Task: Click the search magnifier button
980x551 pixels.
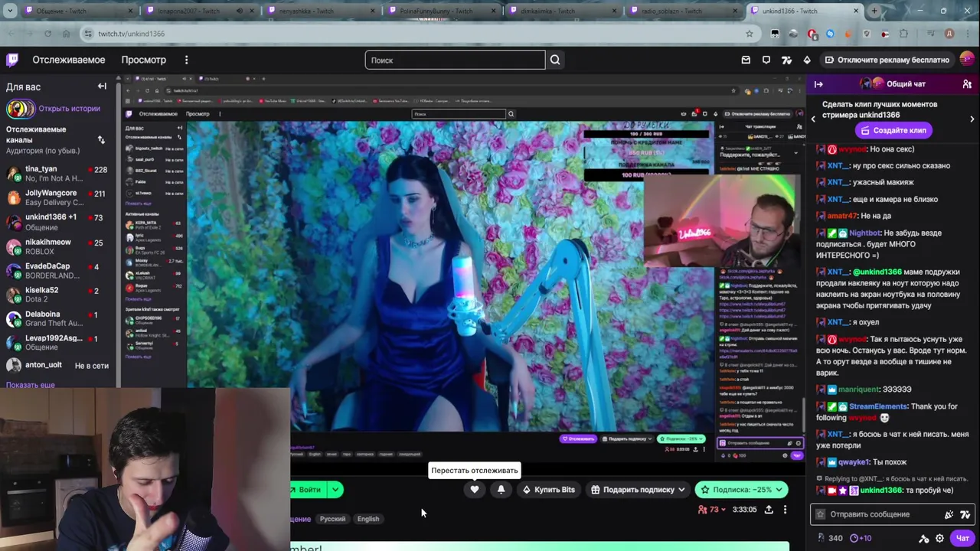Action: point(555,60)
